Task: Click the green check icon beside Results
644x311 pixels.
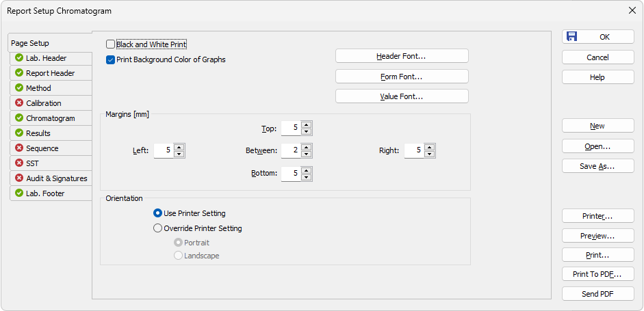Action: point(18,133)
